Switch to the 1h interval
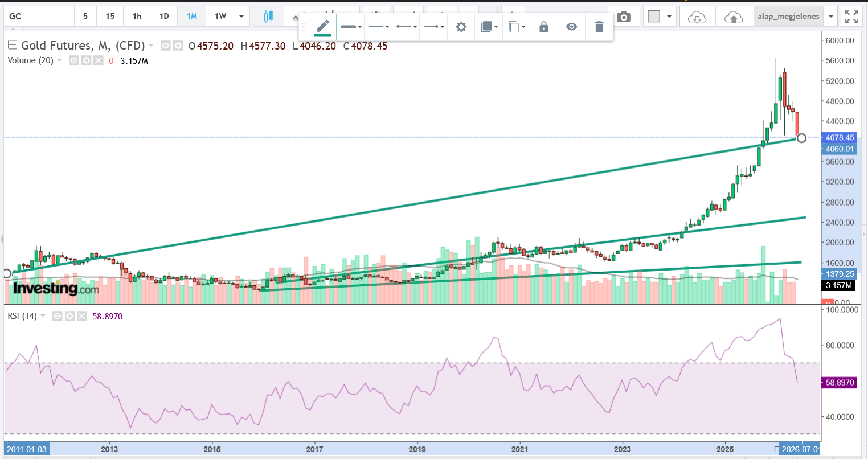868x459 pixels. (137, 17)
